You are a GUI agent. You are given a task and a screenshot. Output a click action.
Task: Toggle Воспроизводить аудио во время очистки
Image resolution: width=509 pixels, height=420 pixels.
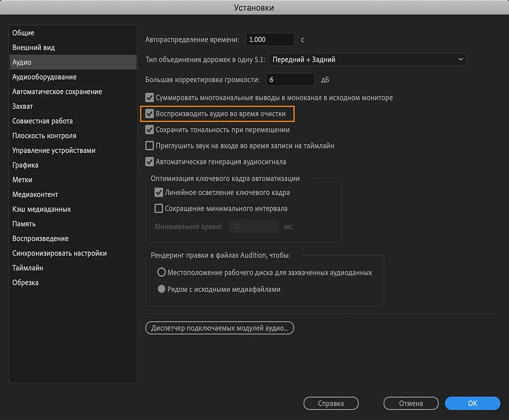click(149, 114)
